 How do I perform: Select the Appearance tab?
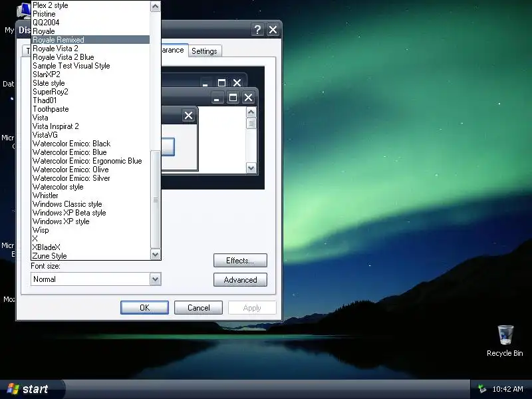pyautogui.click(x=173, y=51)
